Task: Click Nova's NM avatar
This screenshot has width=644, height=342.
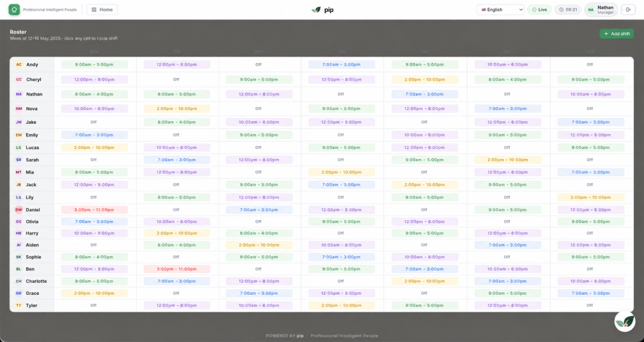Action: pos(19,109)
